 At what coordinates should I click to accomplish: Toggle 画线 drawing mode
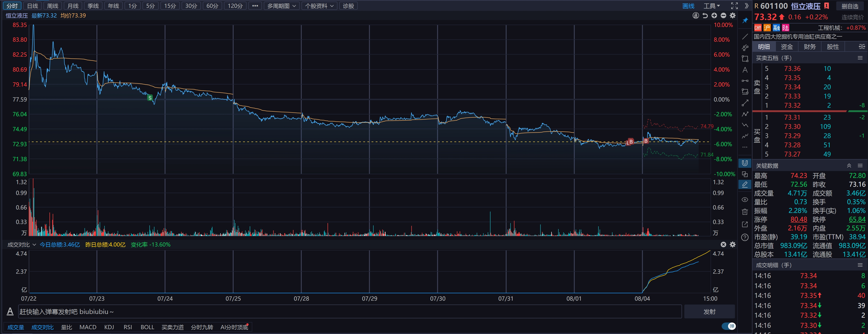point(688,6)
